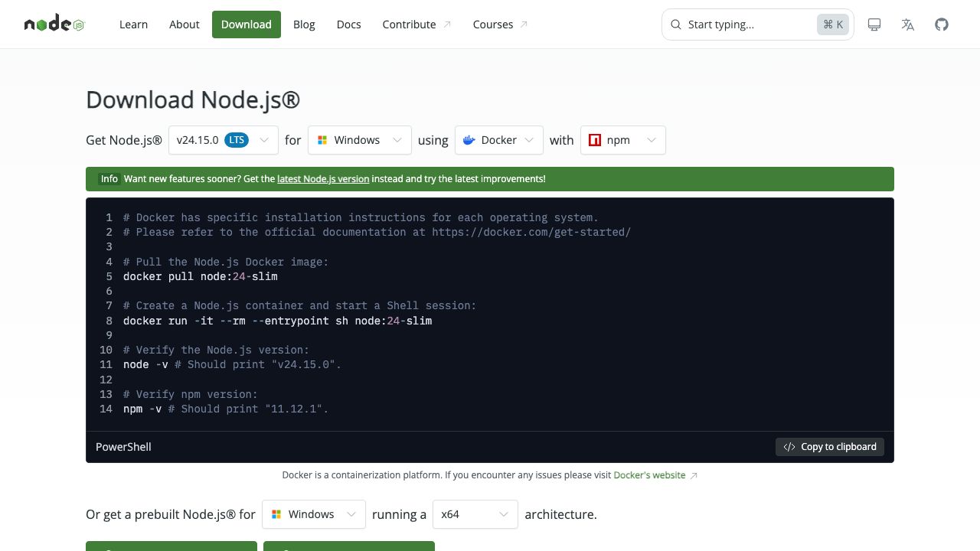Click the docker.com/get-started comment line
The image size is (980, 551).
click(x=377, y=232)
